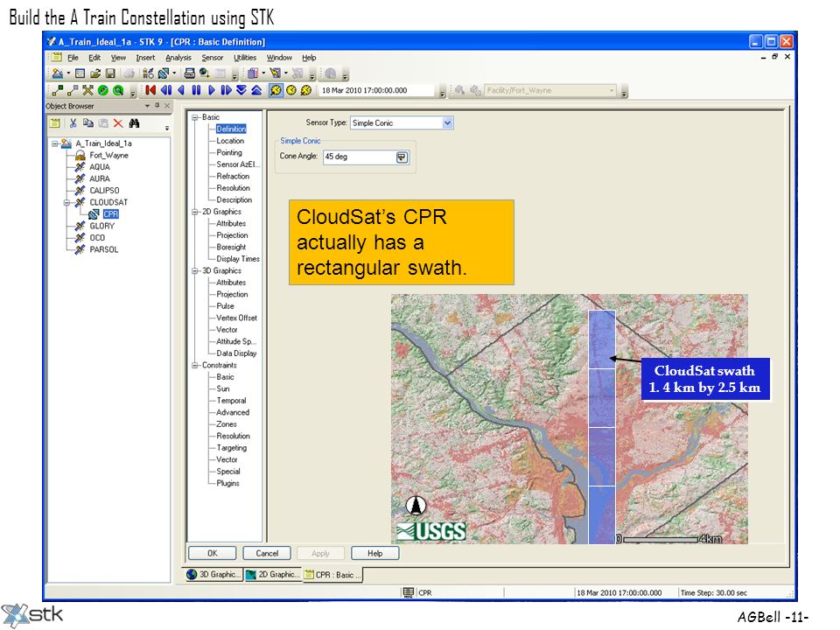Click the step backward animation button
Image resolution: width=840 pixels, height=630 pixels.
(x=166, y=90)
